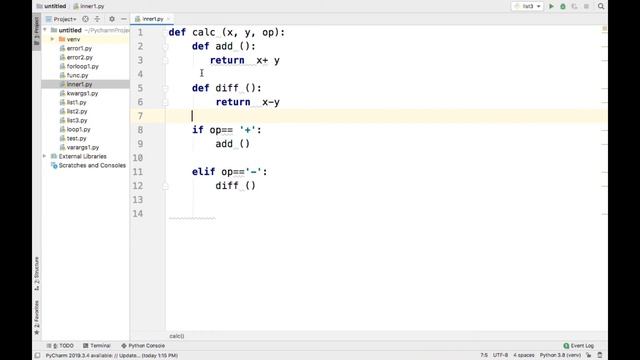640x360 pixels.
Task: Open func.py in the project tree
Action: pyautogui.click(x=77, y=75)
